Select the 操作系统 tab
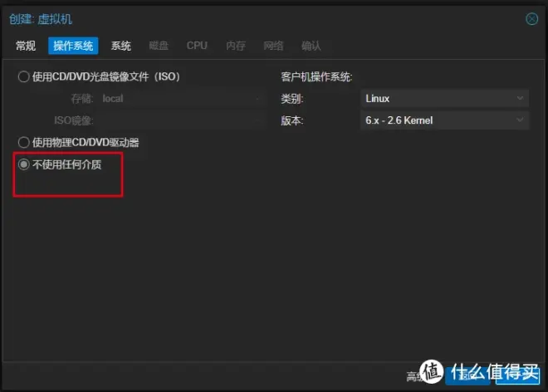The height and width of the screenshot is (392, 548). click(x=73, y=46)
